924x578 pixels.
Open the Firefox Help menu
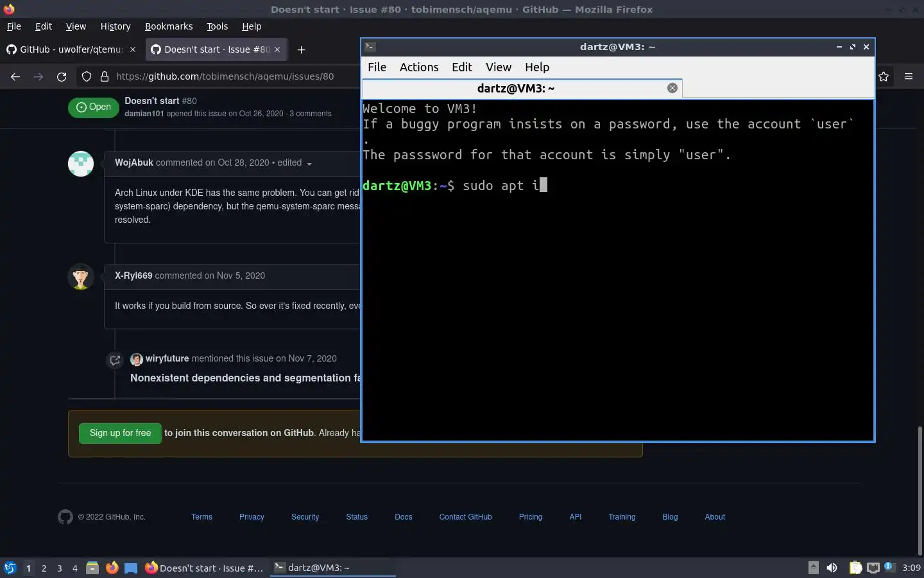pos(252,26)
